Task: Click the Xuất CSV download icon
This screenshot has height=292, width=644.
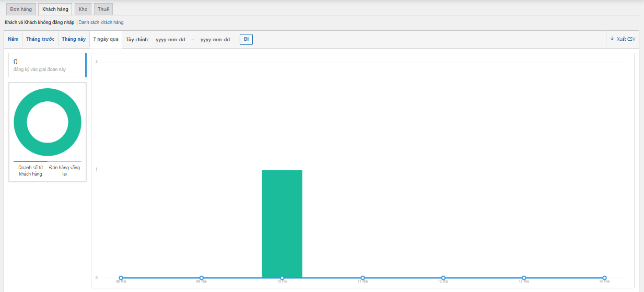Action: click(612, 39)
